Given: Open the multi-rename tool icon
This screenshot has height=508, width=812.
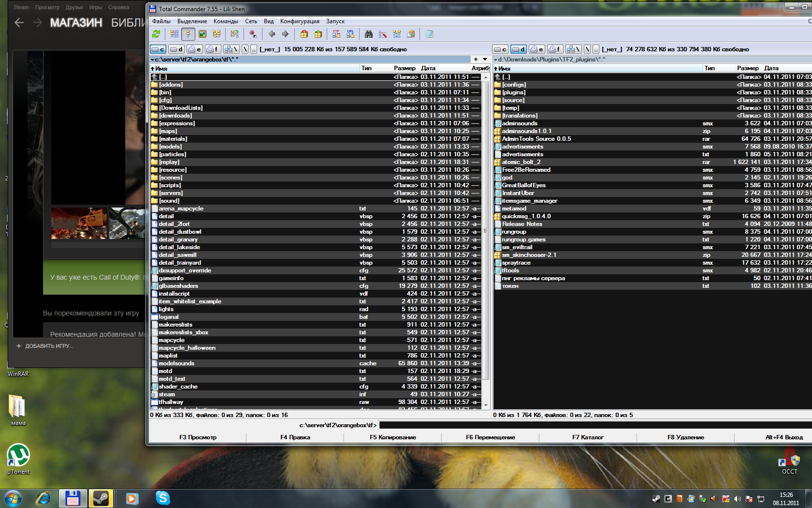Looking at the screenshot, I should pyautogui.click(x=383, y=34).
